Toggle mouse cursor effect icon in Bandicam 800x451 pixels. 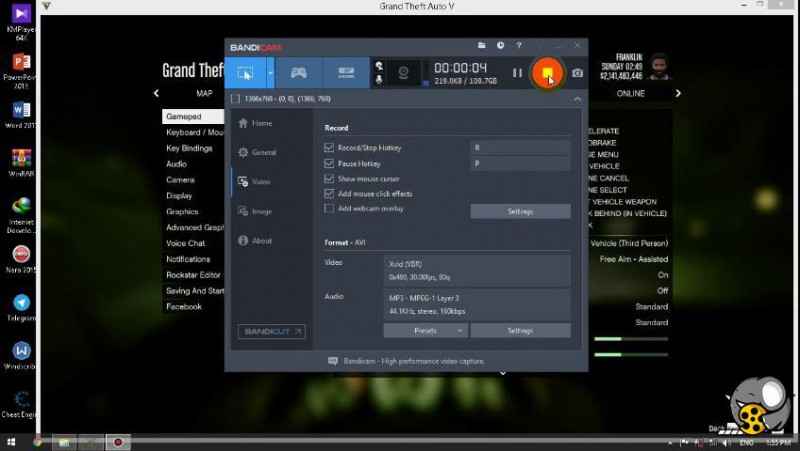(x=379, y=66)
